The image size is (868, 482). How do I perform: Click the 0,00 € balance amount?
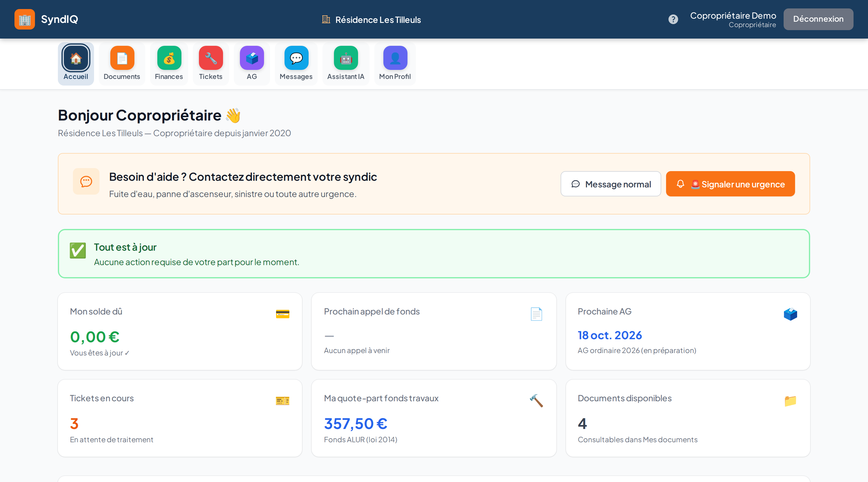click(x=95, y=337)
